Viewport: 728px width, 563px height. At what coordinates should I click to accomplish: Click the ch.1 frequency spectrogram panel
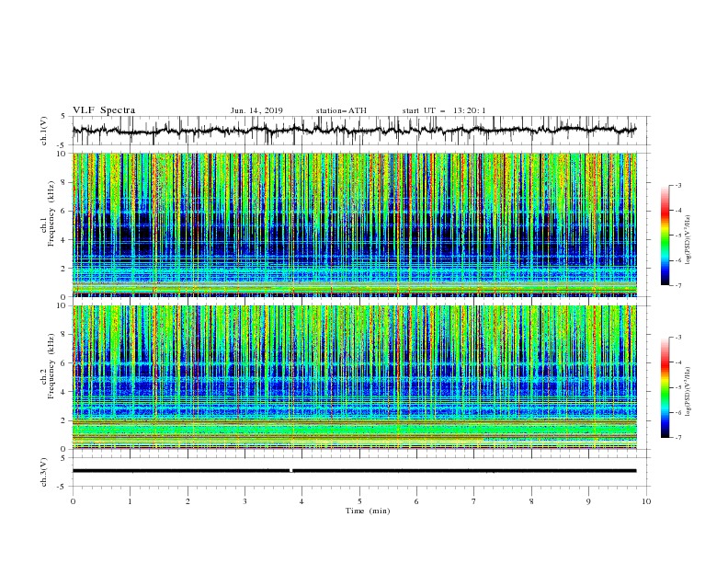point(355,224)
